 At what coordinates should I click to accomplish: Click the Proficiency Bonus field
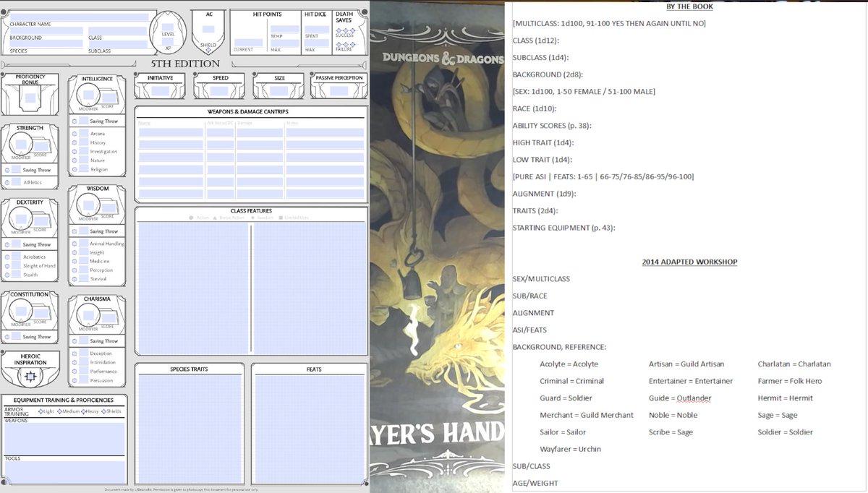pos(30,99)
